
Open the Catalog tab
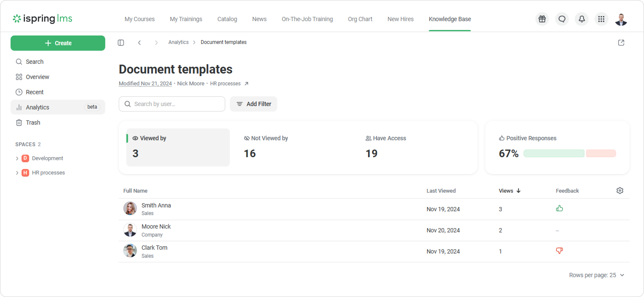(x=227, y=19)
